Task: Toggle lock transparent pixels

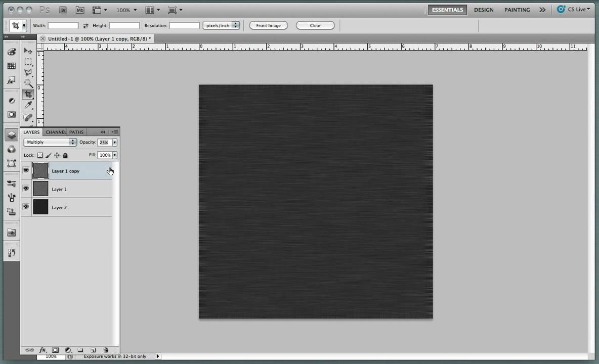Action: [x=40, y=155]
